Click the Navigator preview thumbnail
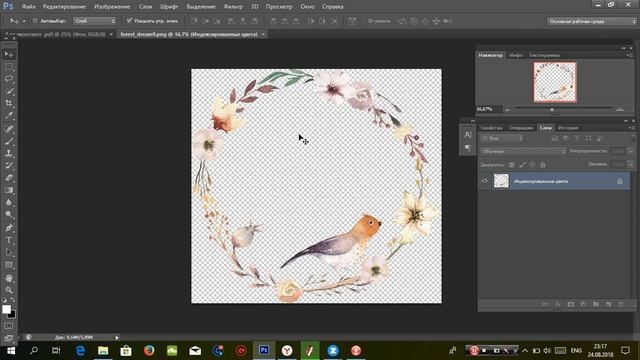The image size is (640, 360). click(555, 82)
